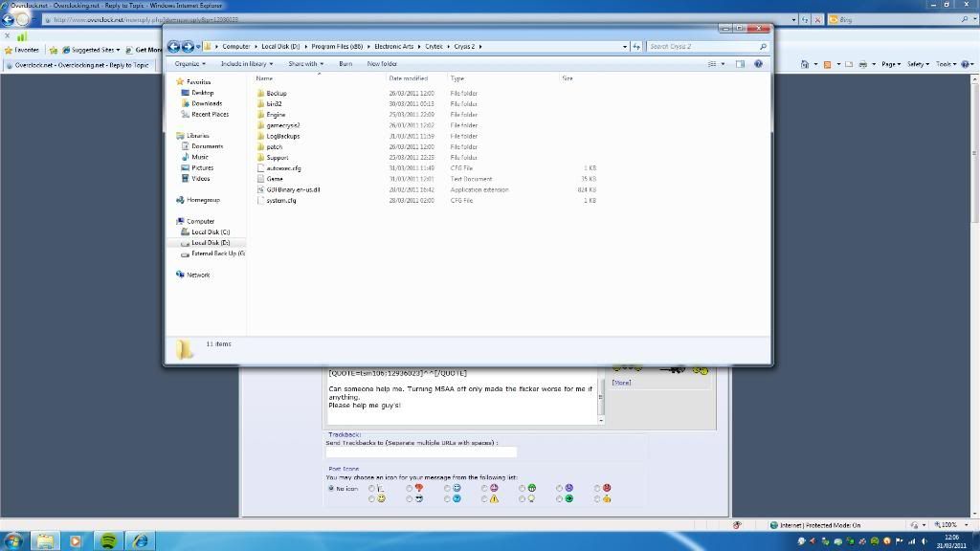Click the Bing search magnifier in IE
The image size is (980, 551).
tap(966, 20)
